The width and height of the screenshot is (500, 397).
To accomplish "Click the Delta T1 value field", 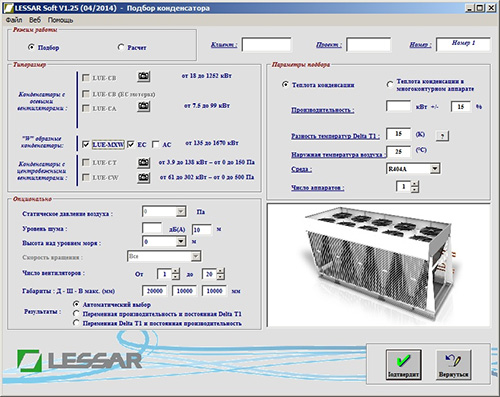I will [x=398, y=134].
